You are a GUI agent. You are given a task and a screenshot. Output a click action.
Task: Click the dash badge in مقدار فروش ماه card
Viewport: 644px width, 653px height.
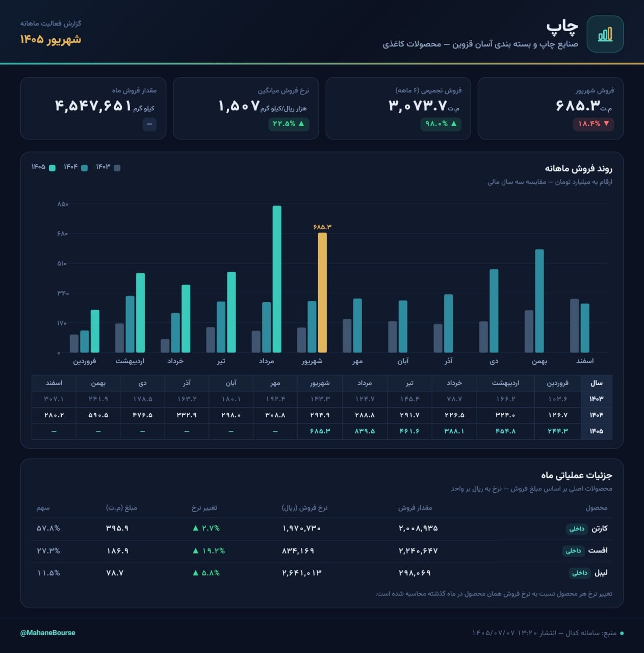tap(149, 124)
